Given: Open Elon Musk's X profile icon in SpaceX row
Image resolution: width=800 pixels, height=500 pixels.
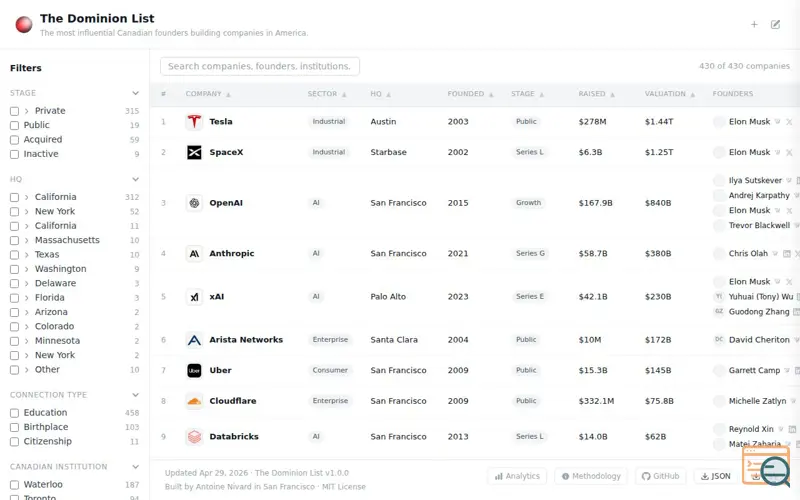Looking at the screenshot, I should tap(789, 153).
